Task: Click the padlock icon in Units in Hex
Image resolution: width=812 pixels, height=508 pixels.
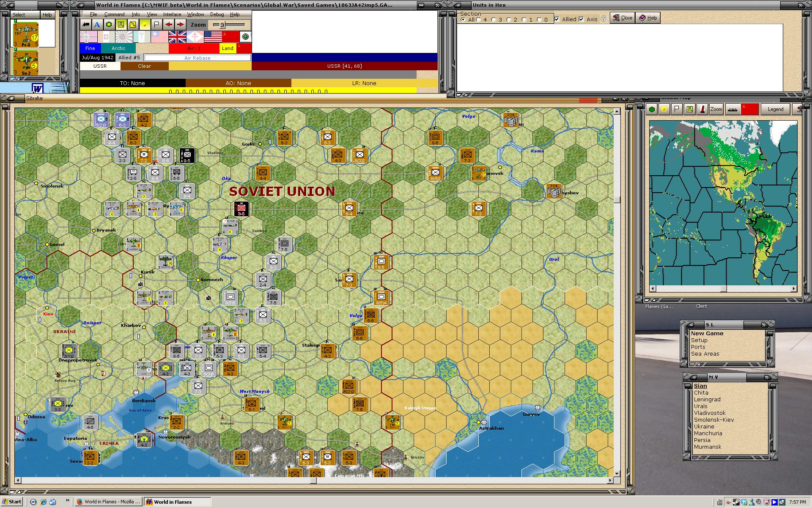Action: point(604,18)
